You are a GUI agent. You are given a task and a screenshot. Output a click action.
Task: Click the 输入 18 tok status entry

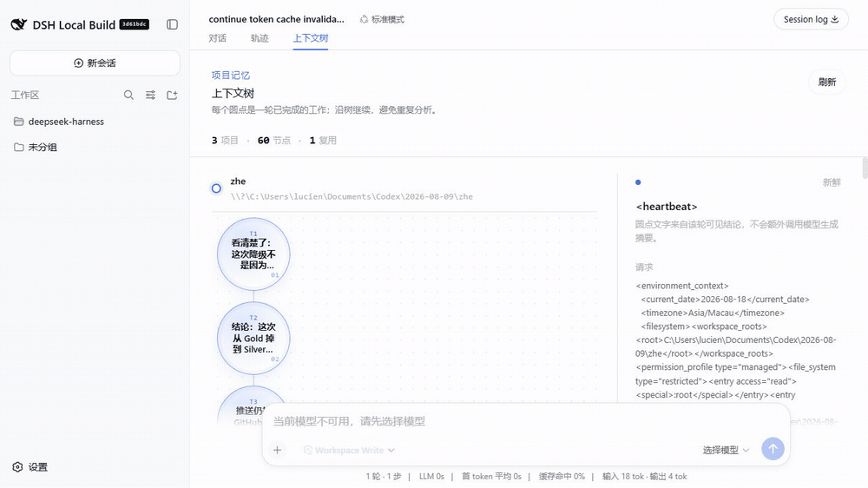tap(622, 477)
